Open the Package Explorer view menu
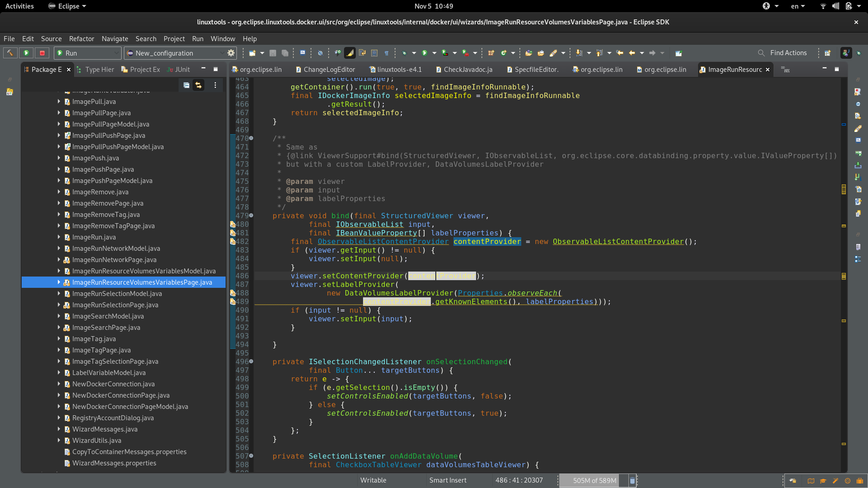Viewport: 868px width, 488px height. pyautogui.click(x=215, y=85)
